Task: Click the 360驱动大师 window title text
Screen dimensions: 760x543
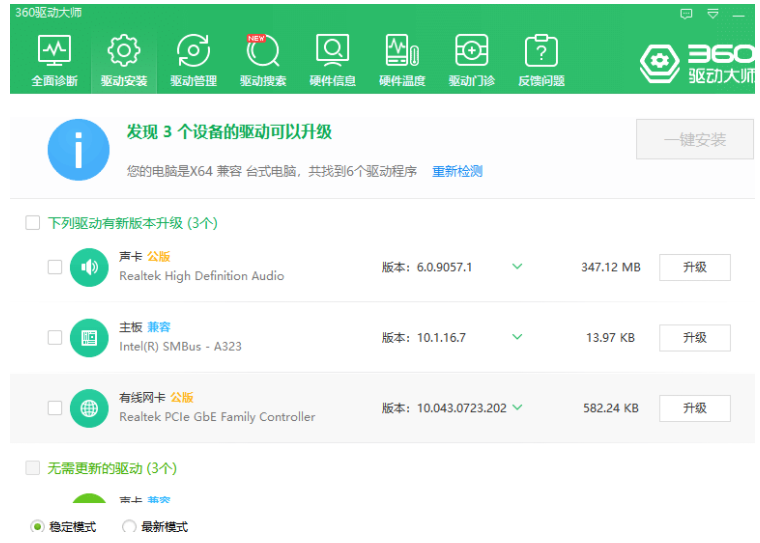Action: [x=48, y=13]
